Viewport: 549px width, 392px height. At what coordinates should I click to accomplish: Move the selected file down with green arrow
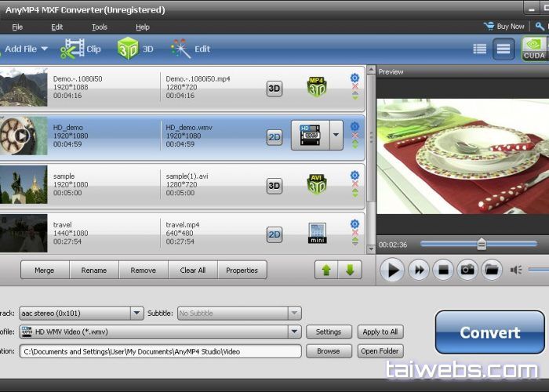(350, 270)
